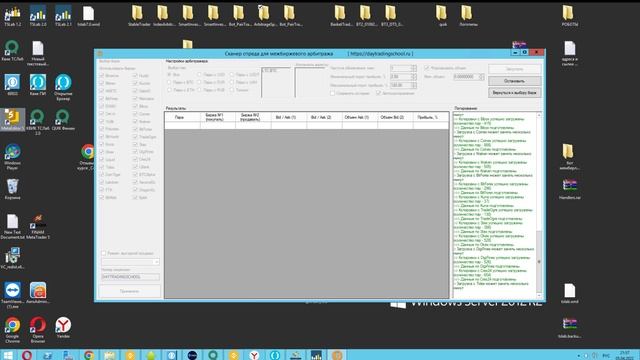Open the Логотипы folder on desktop

coord(468,16)
